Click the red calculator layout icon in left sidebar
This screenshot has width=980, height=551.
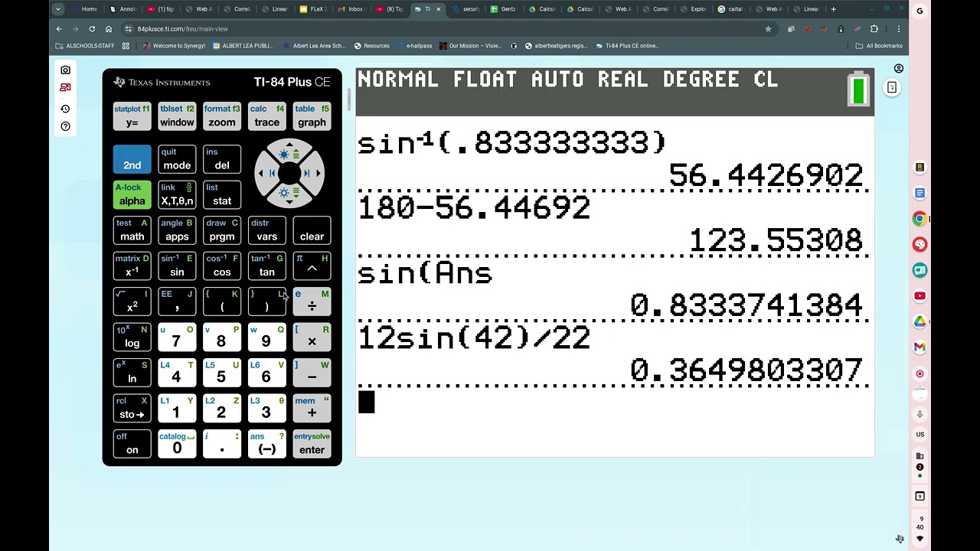click(65, 88)
